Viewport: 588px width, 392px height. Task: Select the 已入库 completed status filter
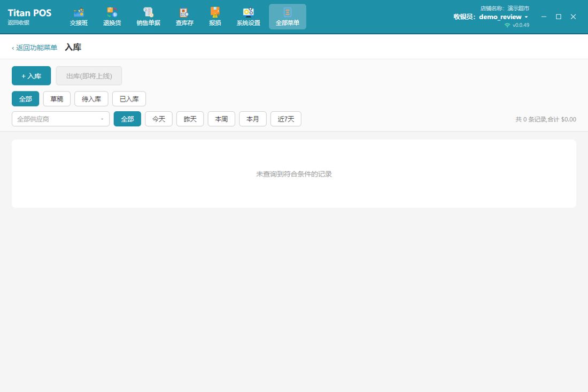click(x=129, y=99)
